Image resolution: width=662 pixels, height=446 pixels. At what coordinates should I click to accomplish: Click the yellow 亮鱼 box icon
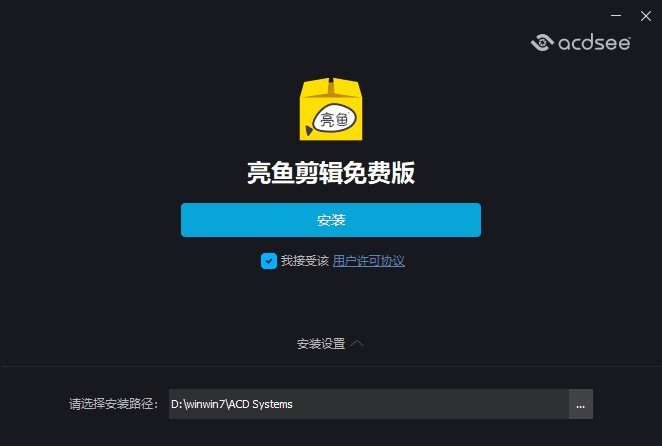[331, 109]
